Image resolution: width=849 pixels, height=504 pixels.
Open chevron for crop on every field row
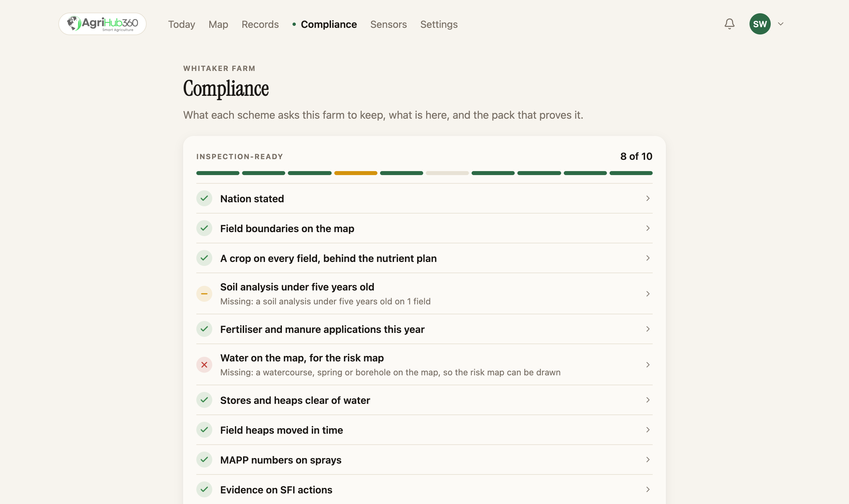point(648,258)
